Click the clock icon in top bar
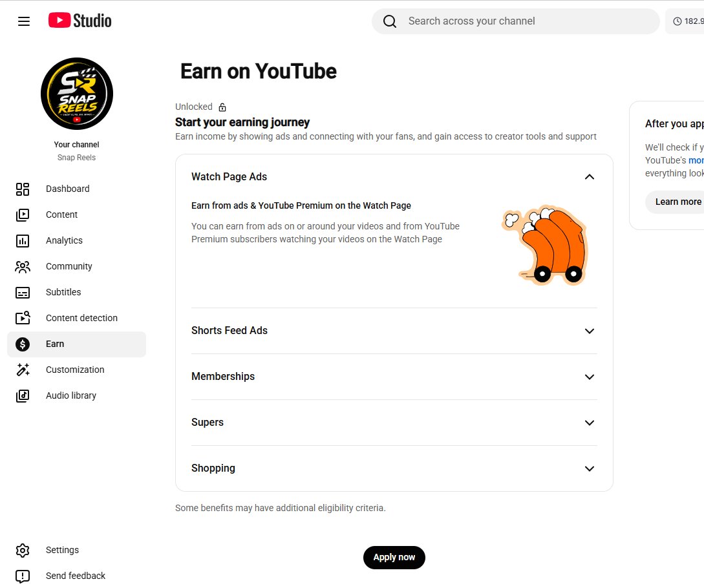Image resolution: width=704 pixels, height=588 pixels. tap(677, 21)
